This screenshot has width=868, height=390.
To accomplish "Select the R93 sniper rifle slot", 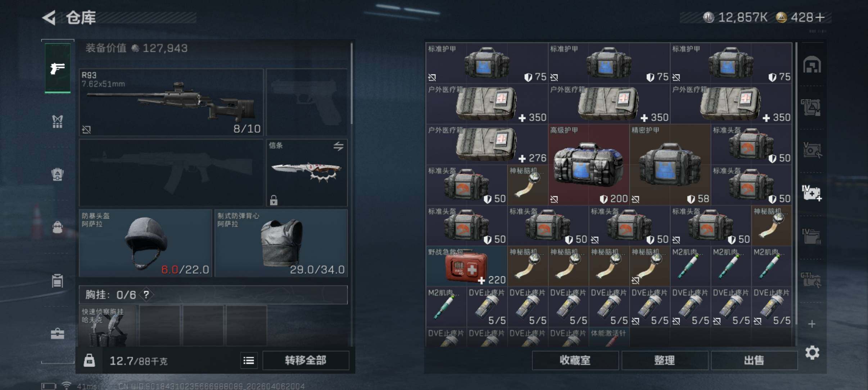I will point(171,102).
